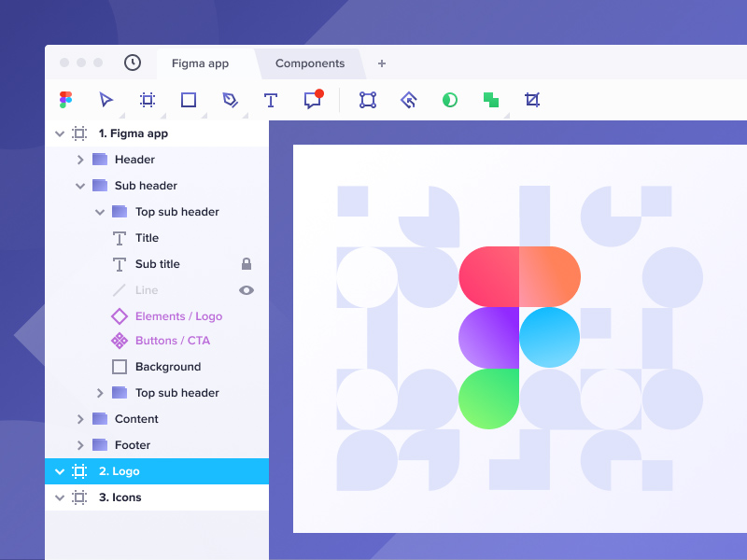The height and width of the screenshot is (560, 747).
Task: Select the Move arrow tool
Action: click(106, 100)
